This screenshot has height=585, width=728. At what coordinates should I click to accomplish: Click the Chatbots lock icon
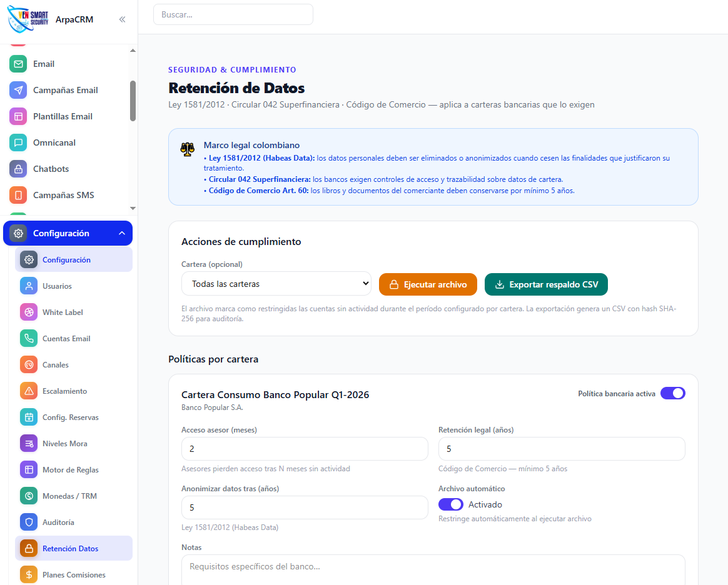click(x=18, y=169)
